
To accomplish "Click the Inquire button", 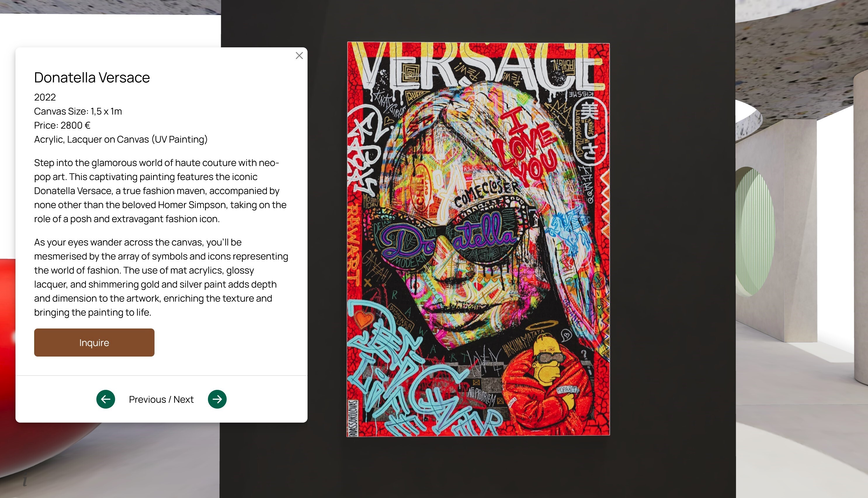I will 94,343.
